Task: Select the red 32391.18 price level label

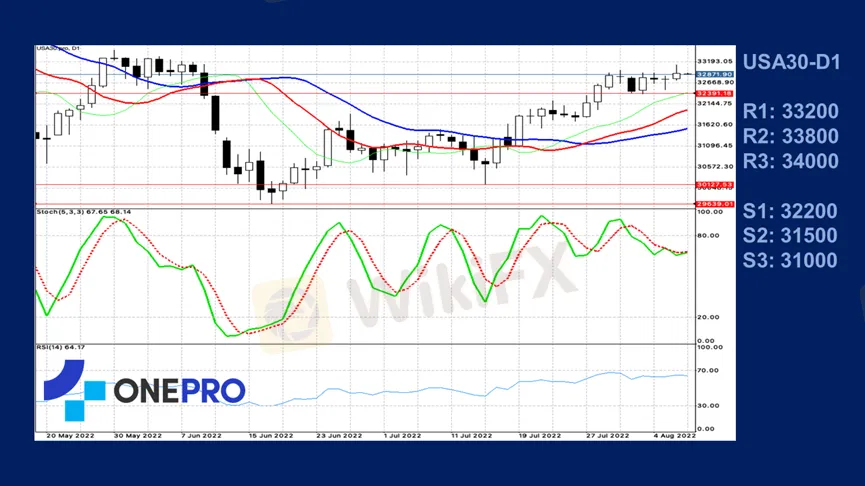Action: (715, 93)
